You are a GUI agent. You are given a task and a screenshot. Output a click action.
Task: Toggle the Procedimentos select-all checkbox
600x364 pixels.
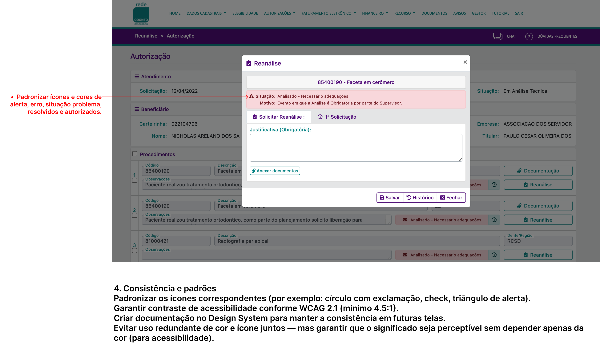coord(135,154)
